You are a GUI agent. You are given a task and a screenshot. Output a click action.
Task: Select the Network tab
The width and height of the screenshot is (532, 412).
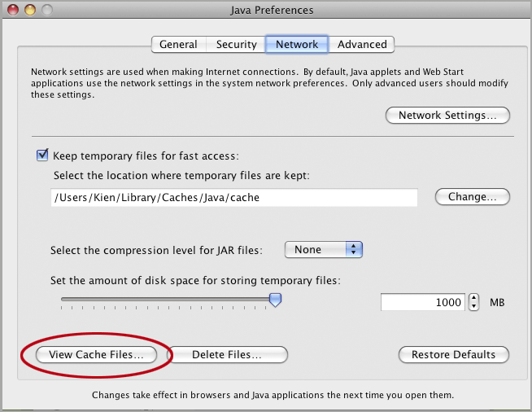(297, 45)
